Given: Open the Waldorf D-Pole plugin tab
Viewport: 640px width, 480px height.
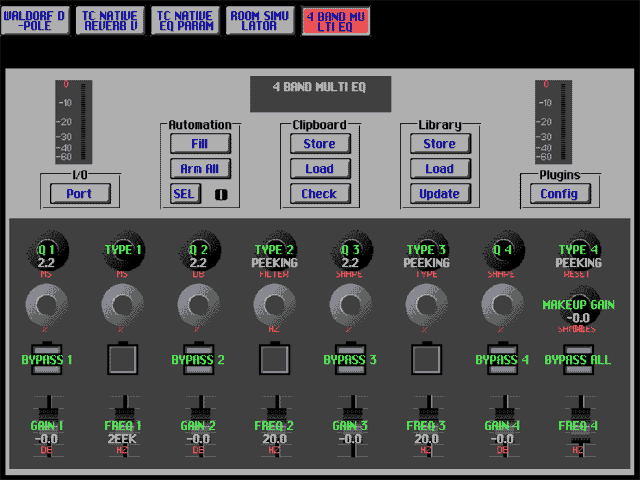Looking at the screenshot, I should tap(35, 20).
